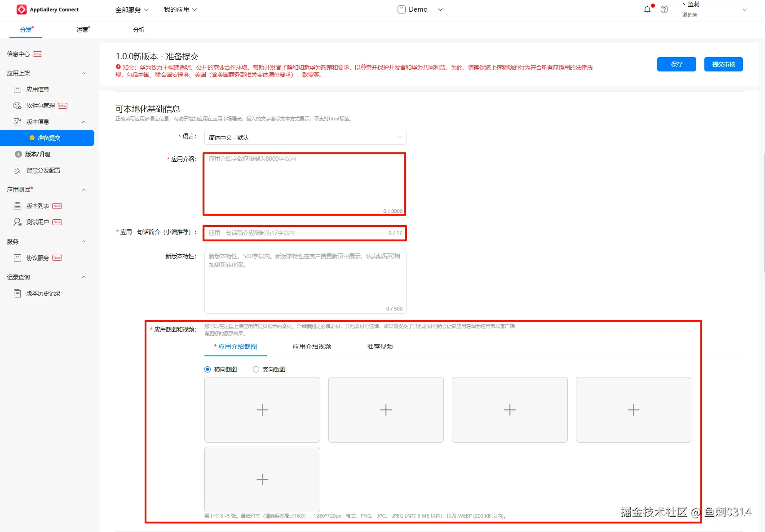The width and height of the screenshot is (765, 532).
Task: Open the 全部服务 dropdown
Action: coord(132,9)
